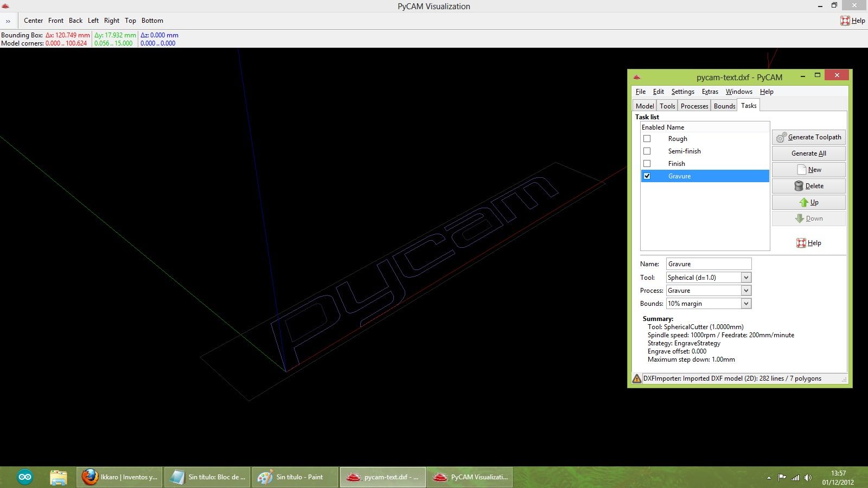Viewport: 868px width, 488px height.
Task: Select the New task document icon
Action: point(801,169)
